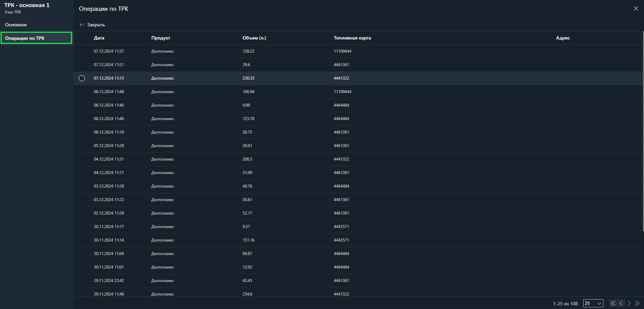The image size is (644, 309).
Task: Click the Топливная карта column header
Action: coord(352,38)
